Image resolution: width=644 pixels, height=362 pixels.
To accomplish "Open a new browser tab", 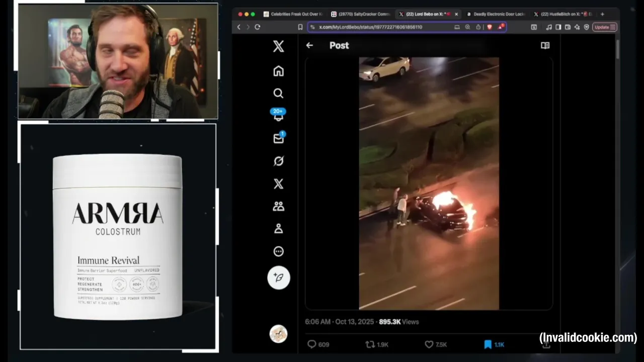I will [602, 14].
